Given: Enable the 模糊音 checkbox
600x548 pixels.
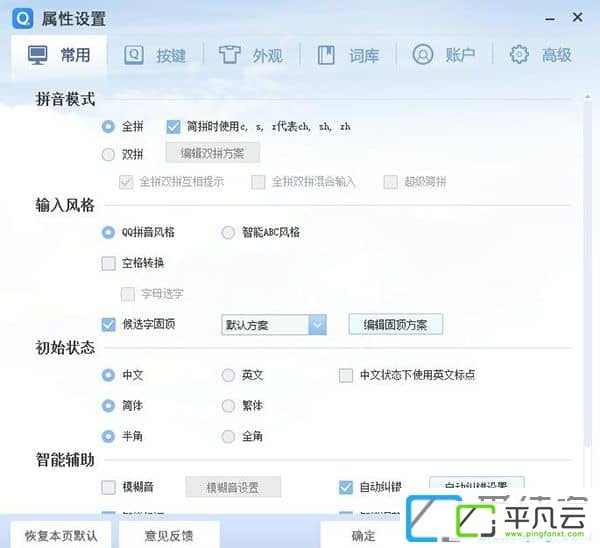Looking at the screenshot, I should point(109,487).
